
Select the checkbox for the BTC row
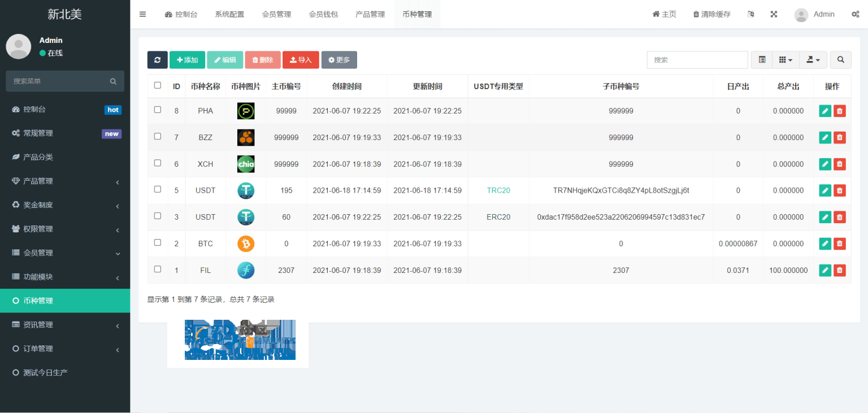click(158, 243)
